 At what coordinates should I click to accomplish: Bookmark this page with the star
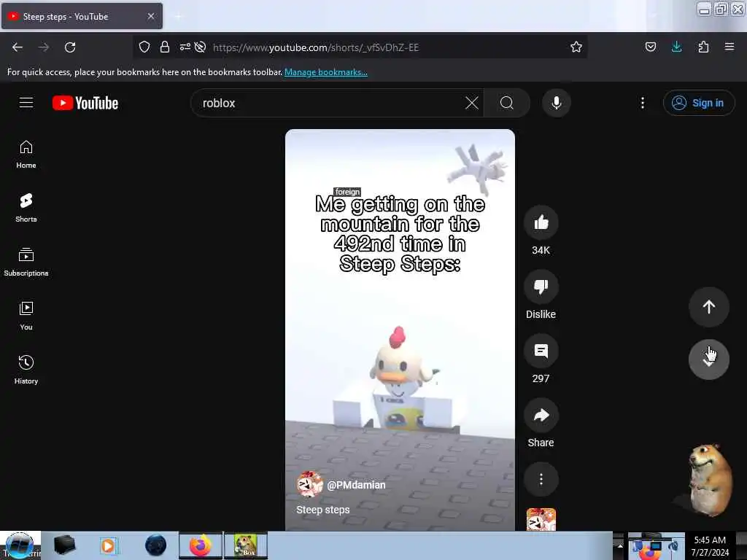pyautogui.click(x=576, y=47)
